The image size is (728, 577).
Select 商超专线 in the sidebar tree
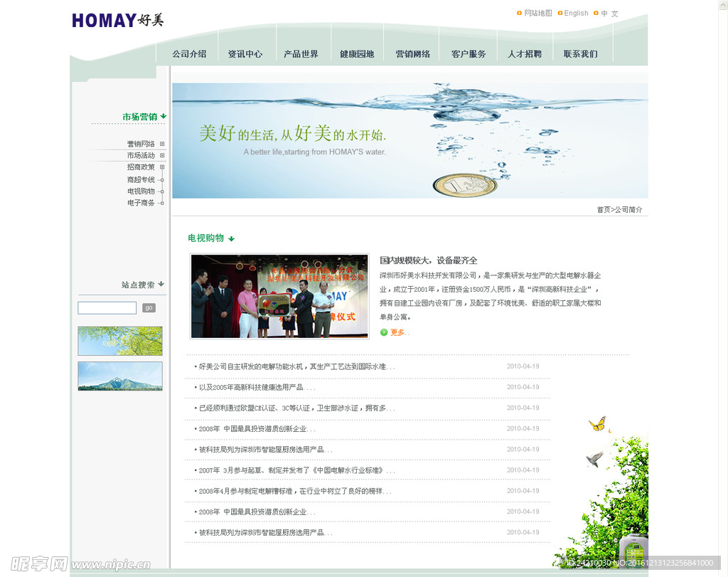(x=141, y=180)
